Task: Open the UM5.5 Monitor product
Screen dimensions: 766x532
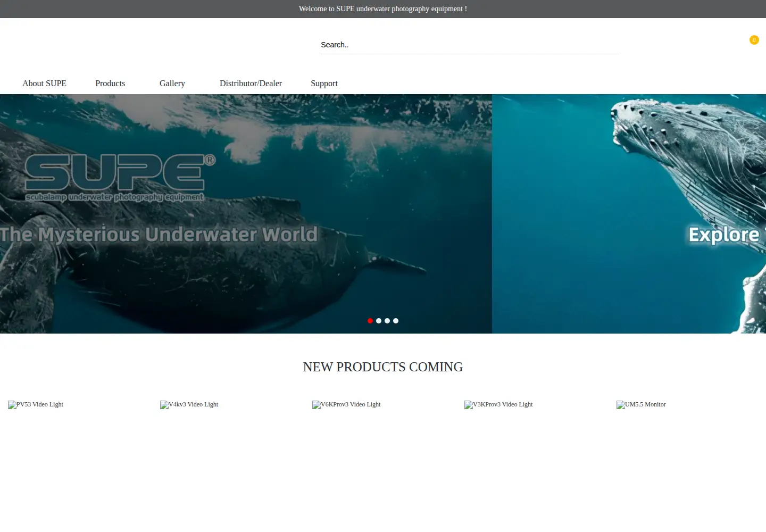Action: click(x=641, y=405)
